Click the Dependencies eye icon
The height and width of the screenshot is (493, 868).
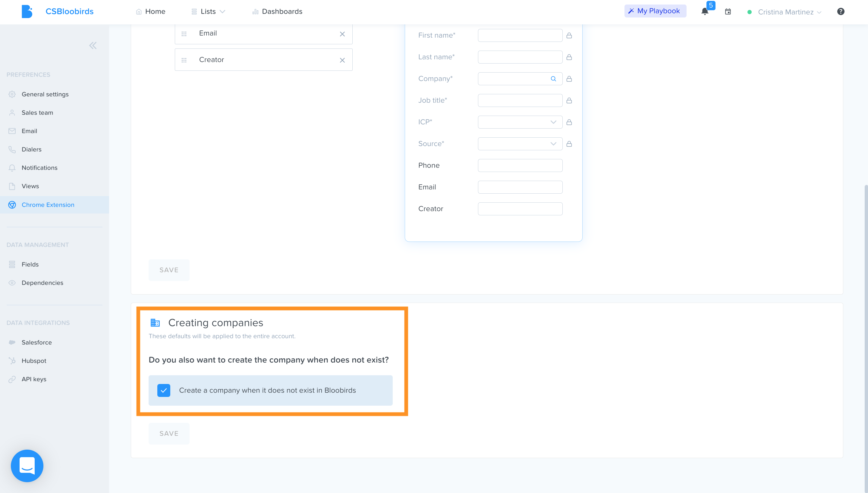tap(12, 283)
